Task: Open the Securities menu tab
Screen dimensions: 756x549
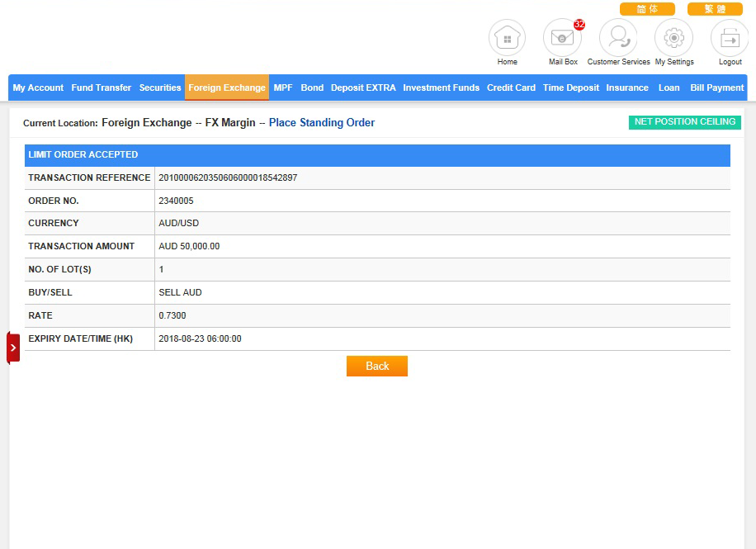Action: [x=160, y=88]
